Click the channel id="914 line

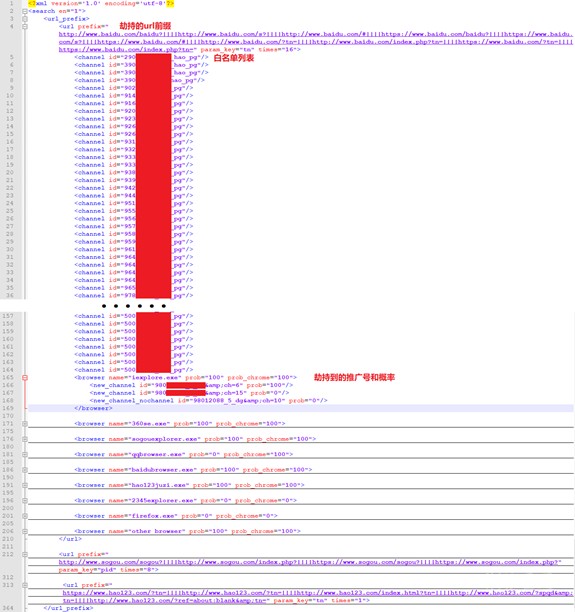(134, 96)
